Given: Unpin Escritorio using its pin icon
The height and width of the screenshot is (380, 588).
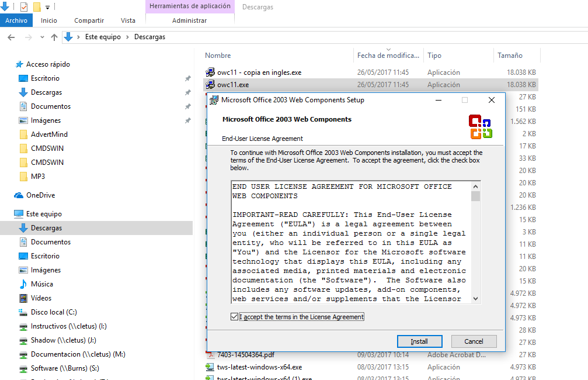Looking at the screenshot, I should coord(188,78).
